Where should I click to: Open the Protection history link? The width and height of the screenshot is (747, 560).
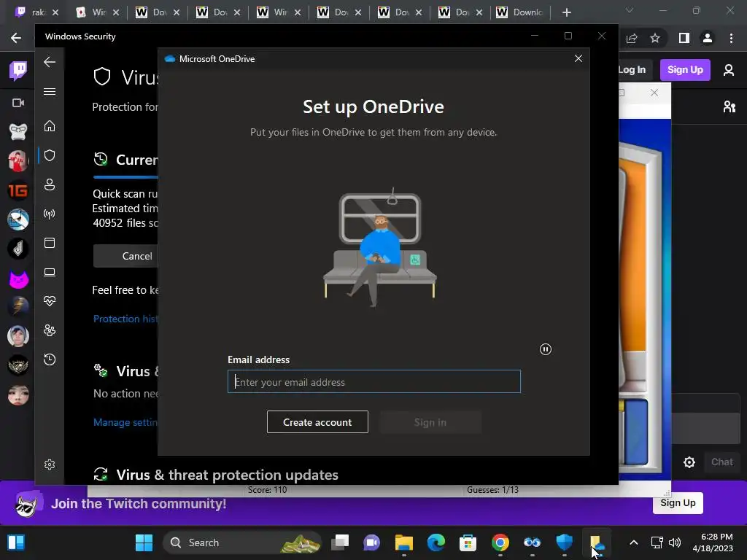(x=125, y=319)
